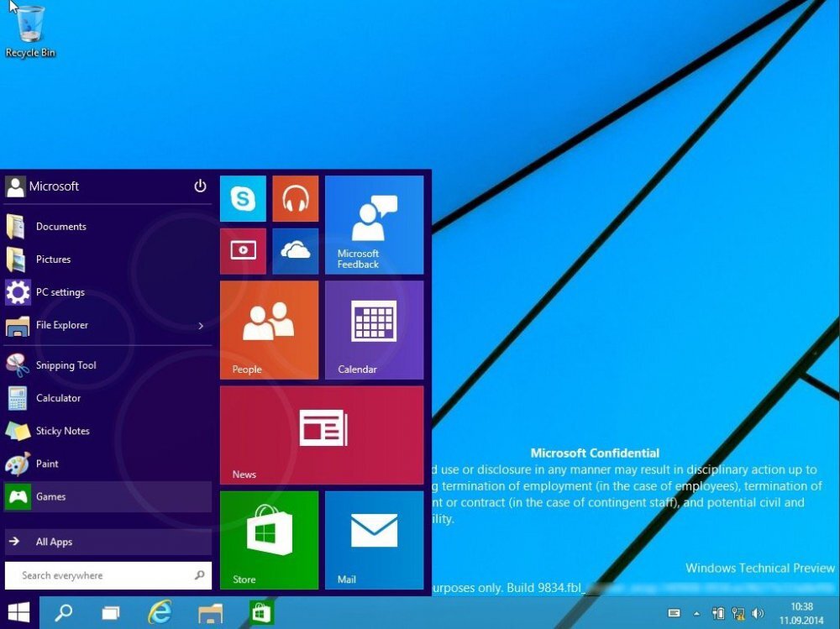840x629 pixels.
Task: Open the Mail tile
Action: pyautogui.click(x=374, y=538)
